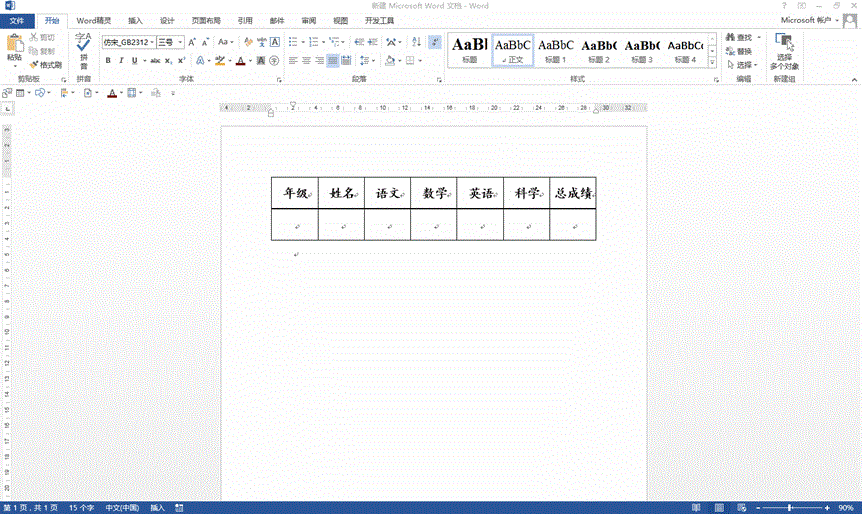
Task: Toggle Italic formatting
Action: click(122, 61)
